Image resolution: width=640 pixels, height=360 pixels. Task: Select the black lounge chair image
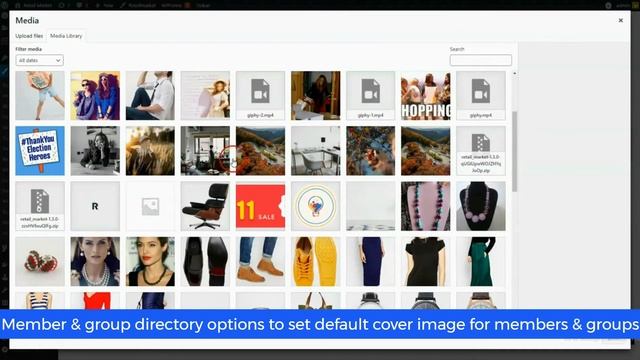(x=205, y=206)
